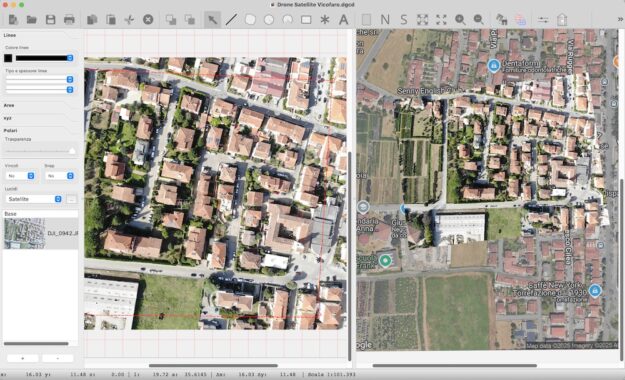The image size is (625, 380).
Task: Save the drawing with the floppy icon
Action: pos(50,20)
